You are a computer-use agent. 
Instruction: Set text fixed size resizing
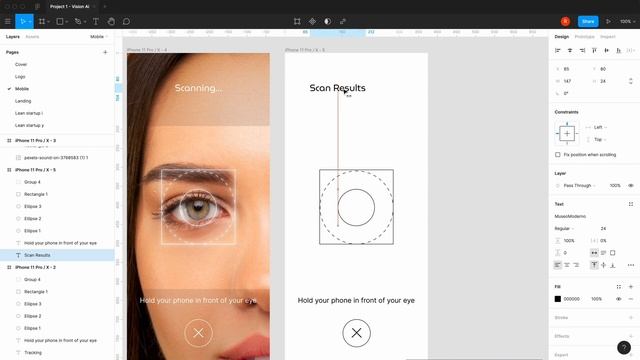point(613,253)
